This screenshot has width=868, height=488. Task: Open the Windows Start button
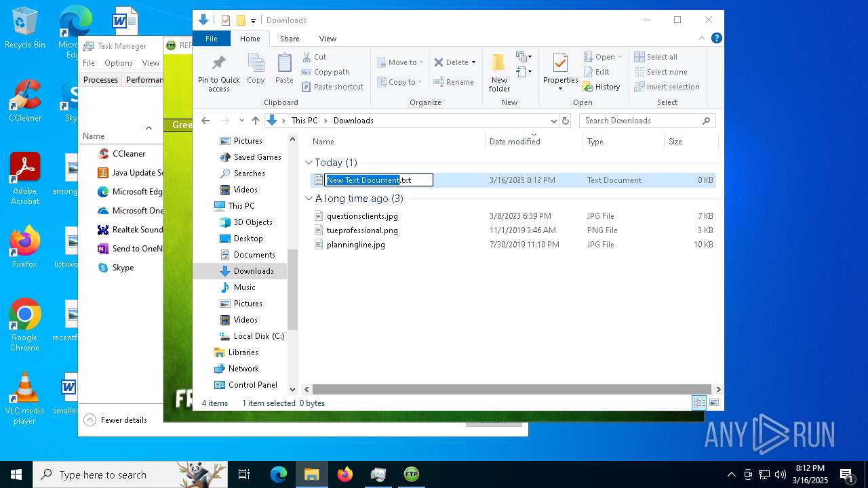16,474
